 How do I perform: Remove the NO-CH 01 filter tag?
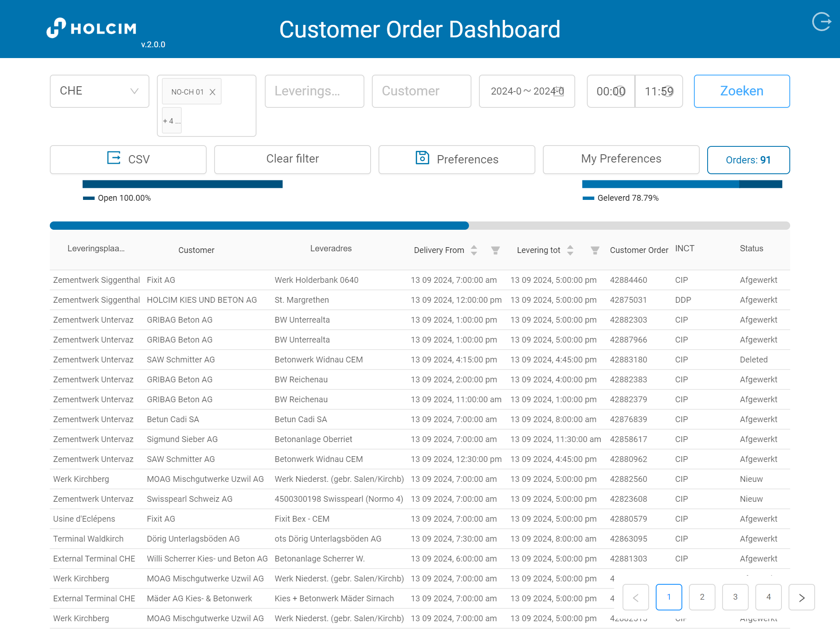212,92
